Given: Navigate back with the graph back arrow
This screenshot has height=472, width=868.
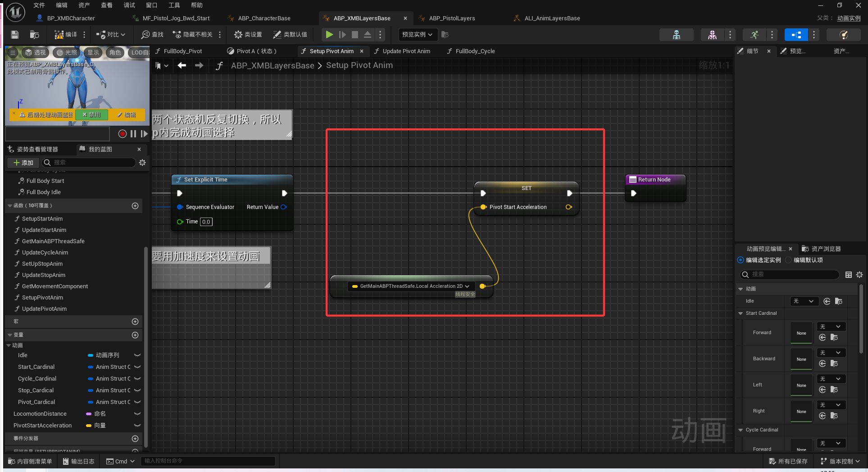Looking at the screenshot, I should [x=182, y=66].
